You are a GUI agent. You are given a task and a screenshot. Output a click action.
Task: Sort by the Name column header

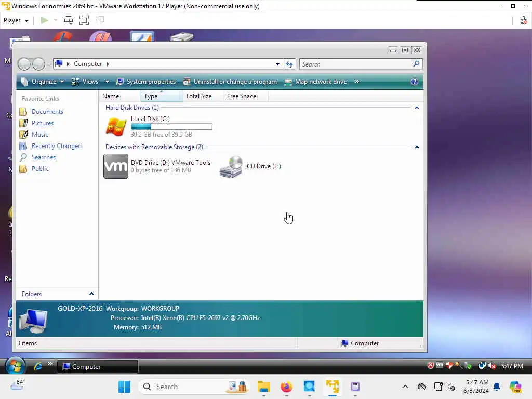[x=120, y=96]
